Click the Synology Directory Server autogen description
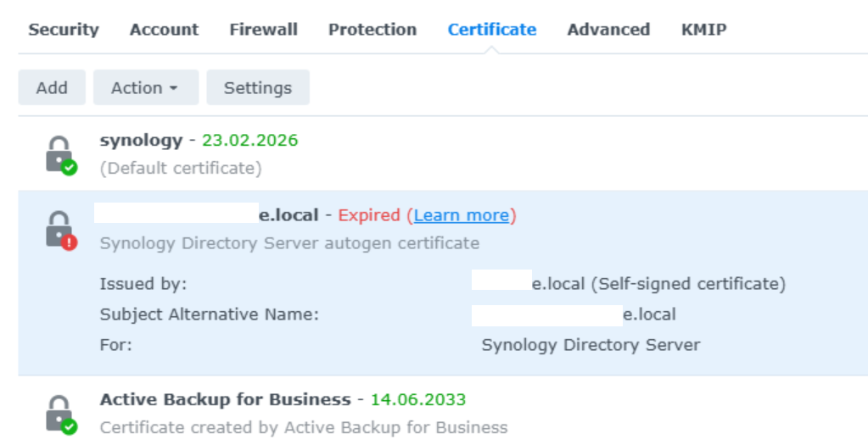The image size is (868, 445). point(289,243)
